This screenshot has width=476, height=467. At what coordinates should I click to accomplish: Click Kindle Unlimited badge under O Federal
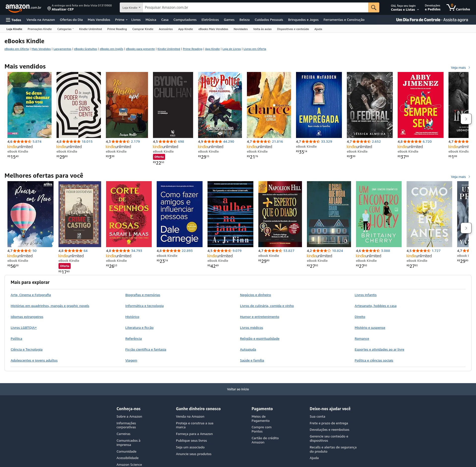pyautogui.click(x=359, y=147)
